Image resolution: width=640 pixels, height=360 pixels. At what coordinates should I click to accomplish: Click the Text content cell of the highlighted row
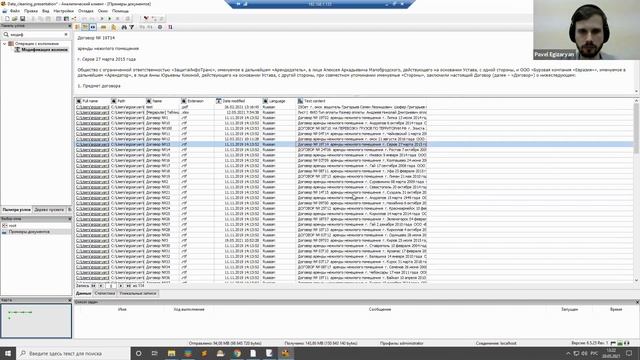pos(362,144)
